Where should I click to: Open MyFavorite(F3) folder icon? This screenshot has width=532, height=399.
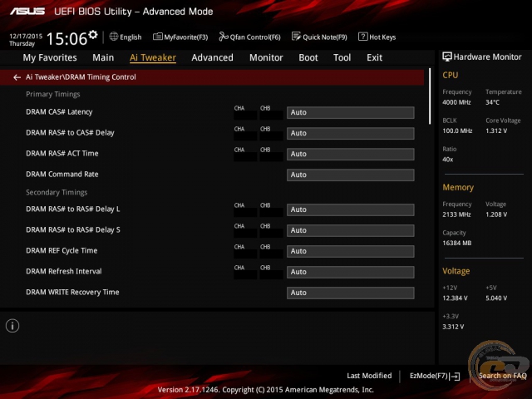[x=157, y=37]
